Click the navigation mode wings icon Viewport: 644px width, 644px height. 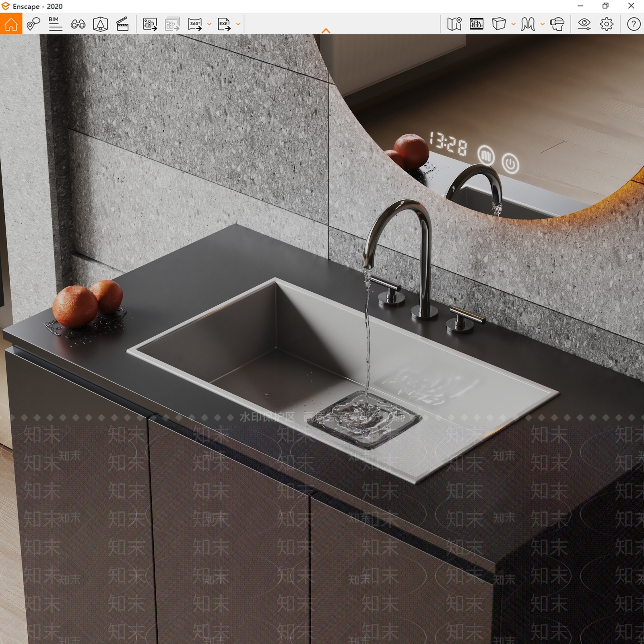[528, 24]
